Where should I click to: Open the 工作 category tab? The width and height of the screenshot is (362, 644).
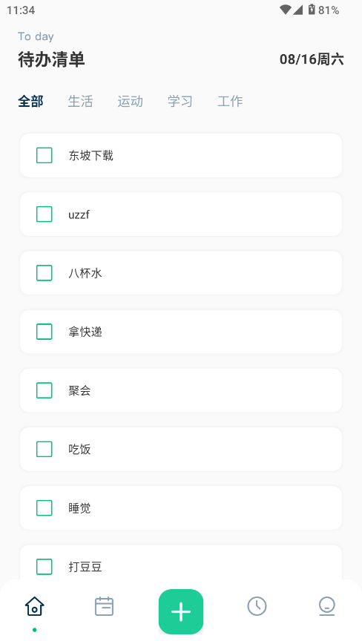coord(230,101)
